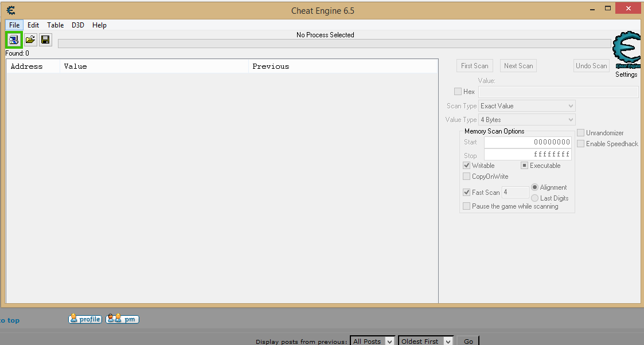Open the D3D menu
The image size is (644, 345).
(78, 25)
